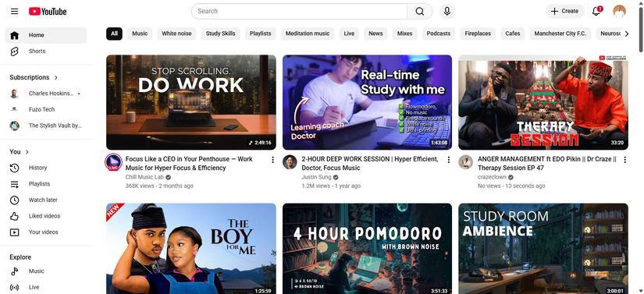644x294 pixels.
Task: Click the Create button
Action: click(564, 12)
